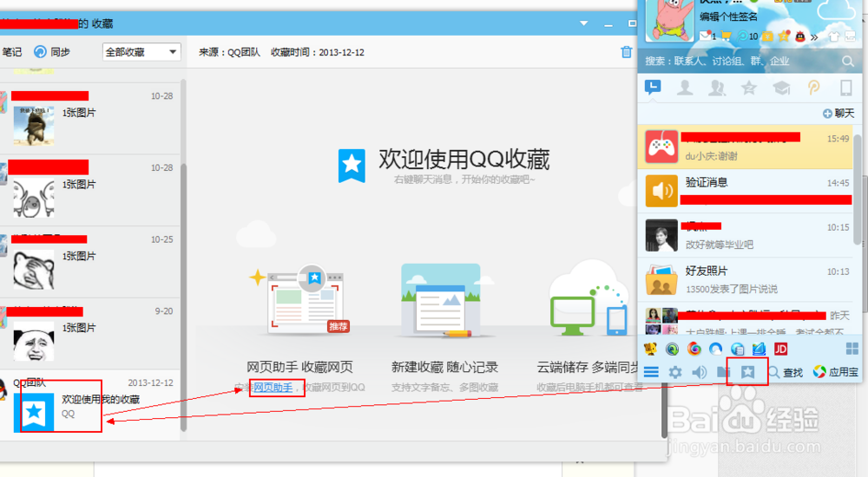Open the 网页助手 link
868x477 pixels.
coord(273,388)
